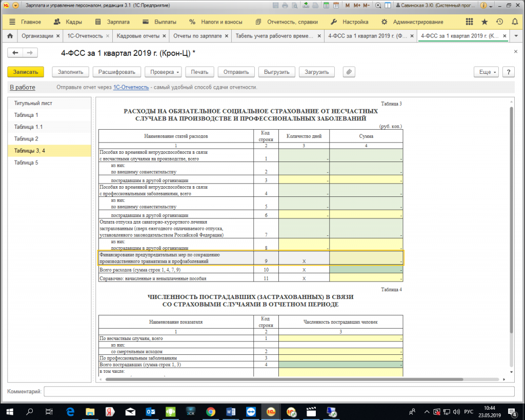Show notifications via bell icon
The image size is (525, 420).
[x=515, y=22]
